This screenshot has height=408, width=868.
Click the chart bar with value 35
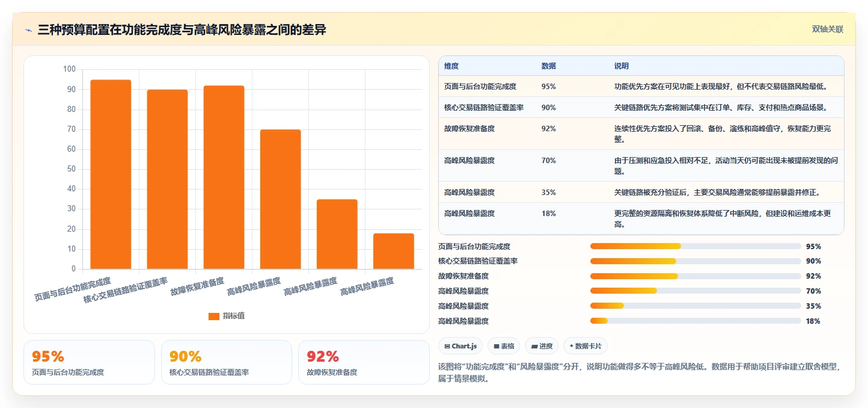tap(337, 234)
